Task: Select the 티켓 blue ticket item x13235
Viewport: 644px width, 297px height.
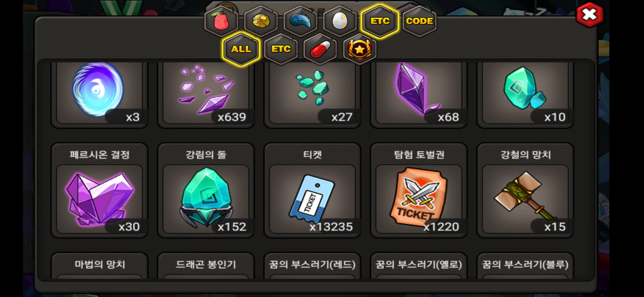Action: pos(312,190)
